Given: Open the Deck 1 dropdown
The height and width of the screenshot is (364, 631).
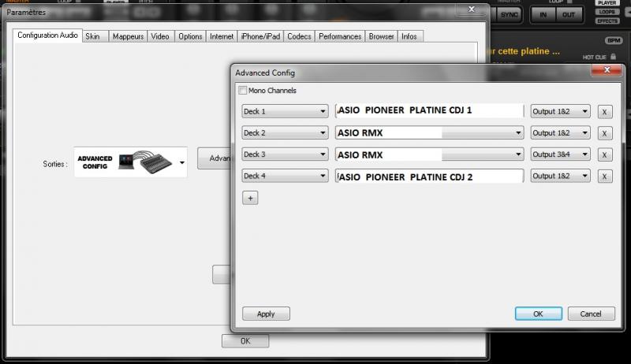Looking at the screenshot, I should tap(285, 111).
